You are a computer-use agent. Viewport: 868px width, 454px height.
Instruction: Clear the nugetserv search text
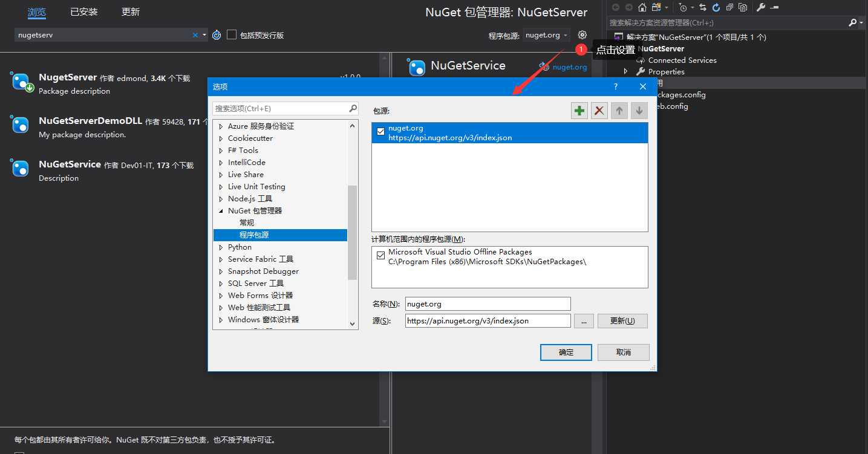click(x=195, y=35)
